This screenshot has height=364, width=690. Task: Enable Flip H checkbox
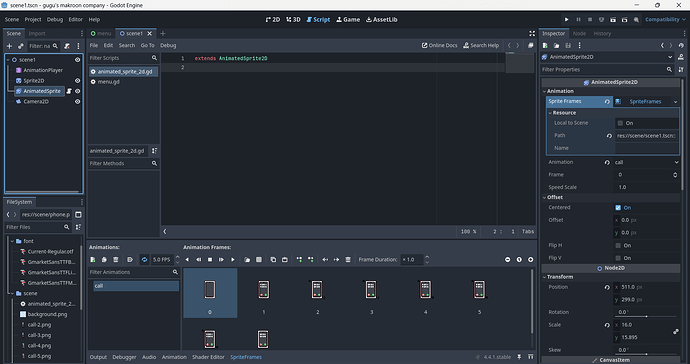[x=618, y=246]
